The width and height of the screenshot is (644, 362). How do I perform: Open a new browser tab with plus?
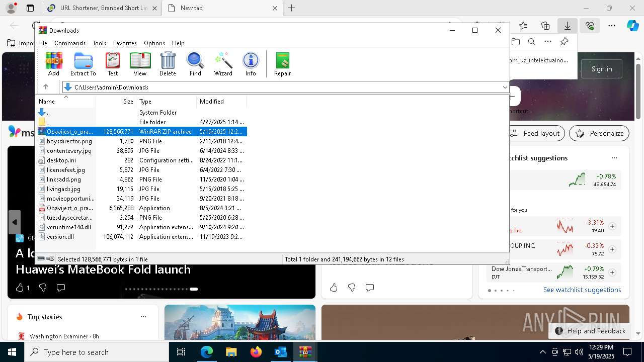tap(291, 8)
